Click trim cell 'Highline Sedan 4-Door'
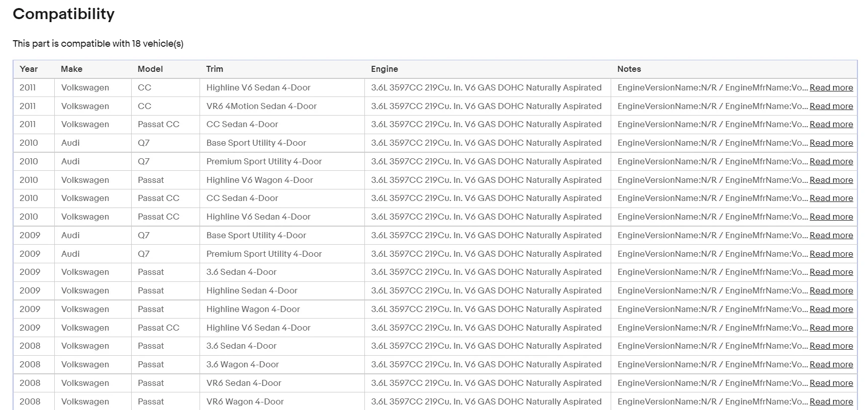 (252, 290)
